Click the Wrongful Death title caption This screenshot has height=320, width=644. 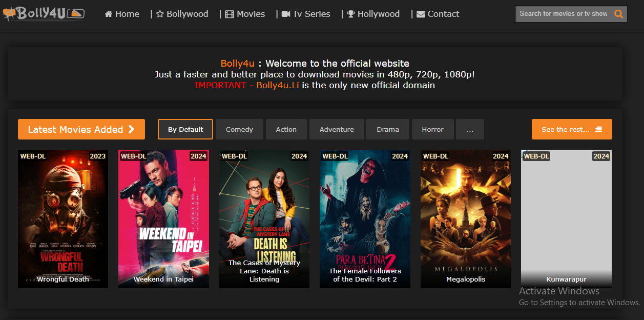(63, 279)
